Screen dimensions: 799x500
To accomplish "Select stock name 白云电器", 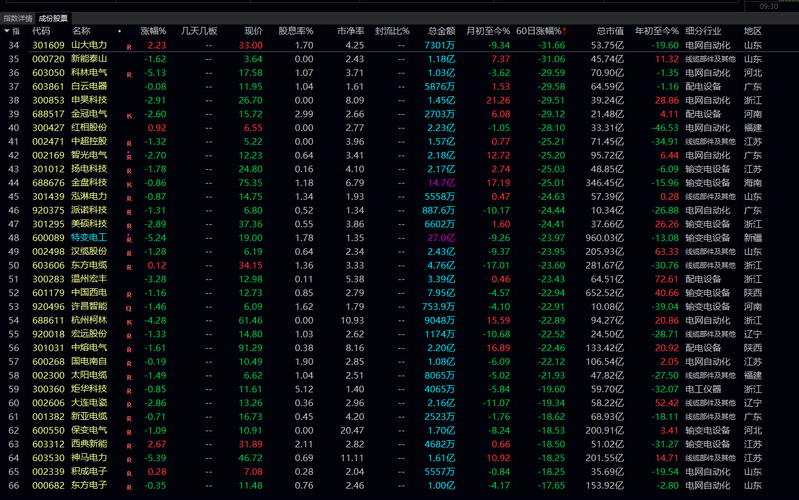I will pyautogui.click(x=89, y=86).
